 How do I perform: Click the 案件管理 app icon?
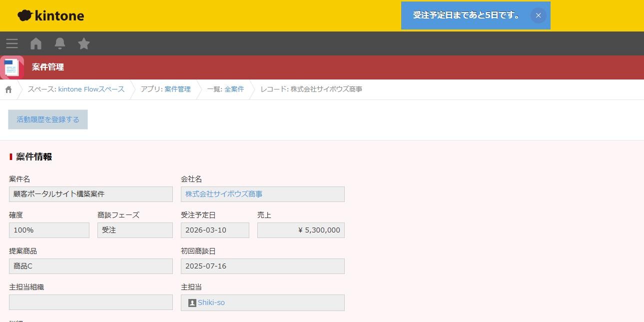coord(11,66)
